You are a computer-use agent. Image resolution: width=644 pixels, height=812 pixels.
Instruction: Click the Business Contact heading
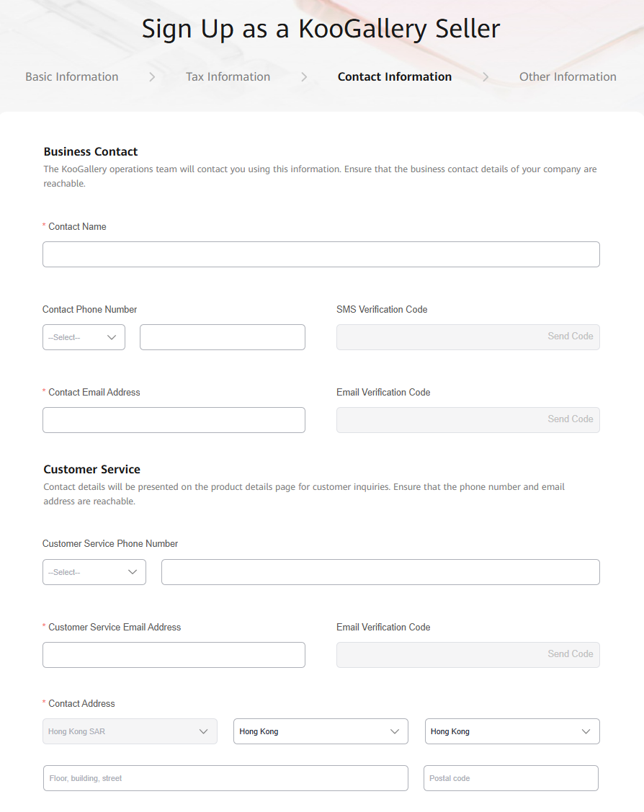(91, 152)
